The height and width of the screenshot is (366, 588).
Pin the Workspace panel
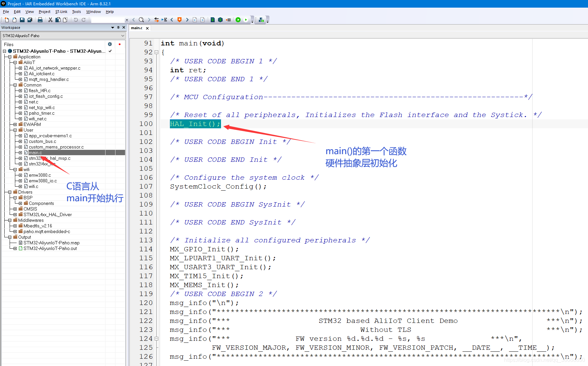(118, 28)
